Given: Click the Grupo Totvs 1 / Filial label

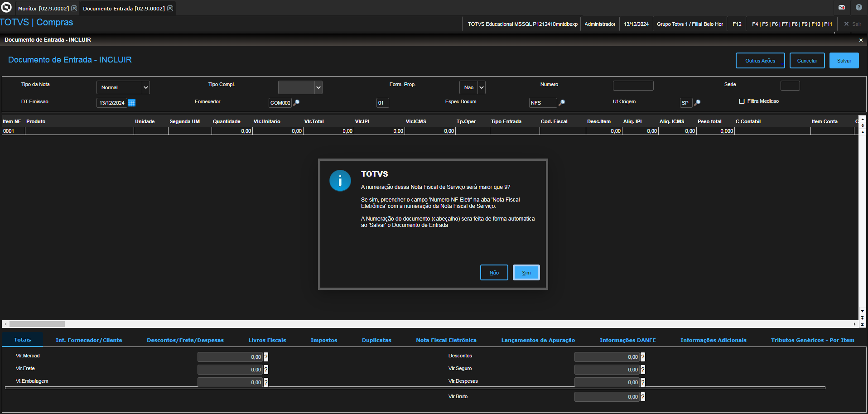Looking at the screenshot, I should click(x=690, y=24).
